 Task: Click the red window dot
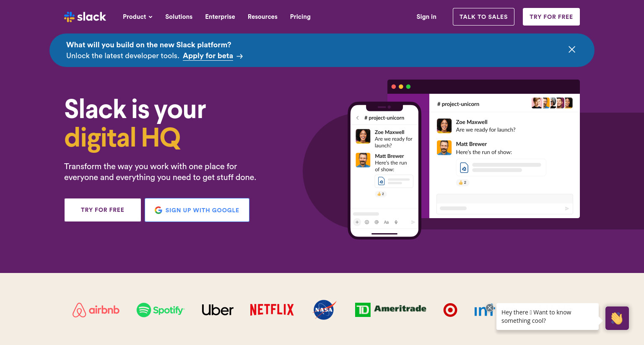[394, 87]
